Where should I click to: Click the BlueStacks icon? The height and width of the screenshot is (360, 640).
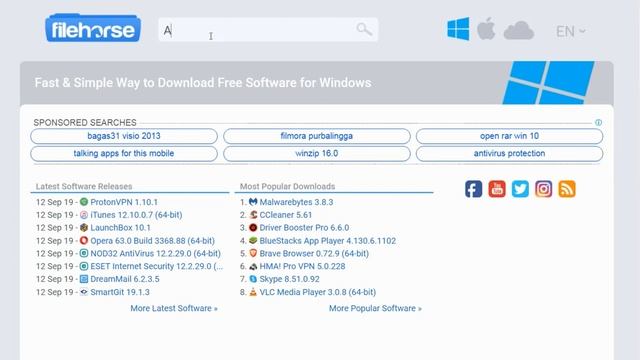point(253,240)
